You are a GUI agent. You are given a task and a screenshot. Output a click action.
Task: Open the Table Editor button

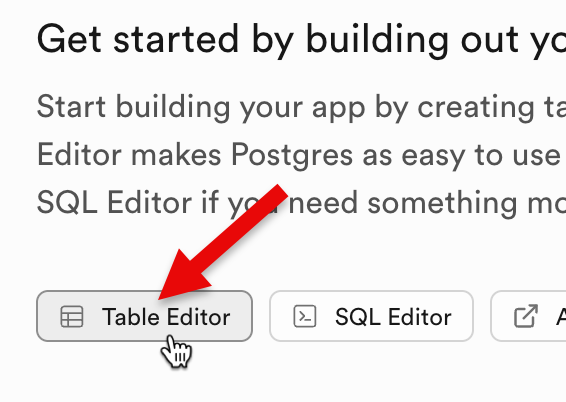pyautogui.click(x=144, y=316)
